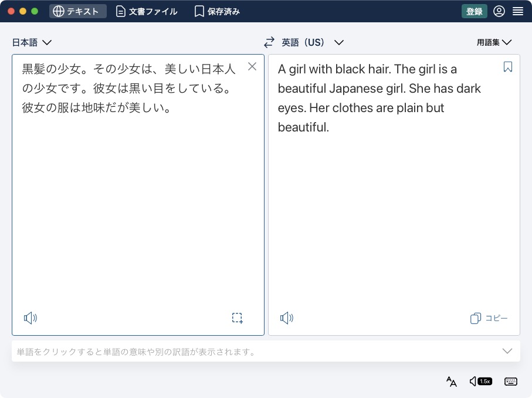Open the account profile icon
The width and height of the screenshot is (532, 398).
499,11
